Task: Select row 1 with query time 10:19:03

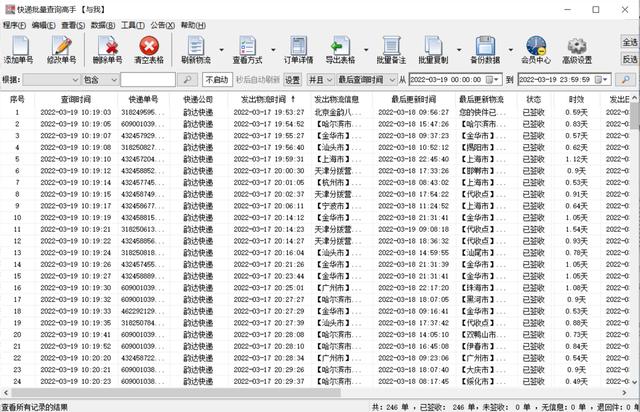Action: [x=315, y=112]
